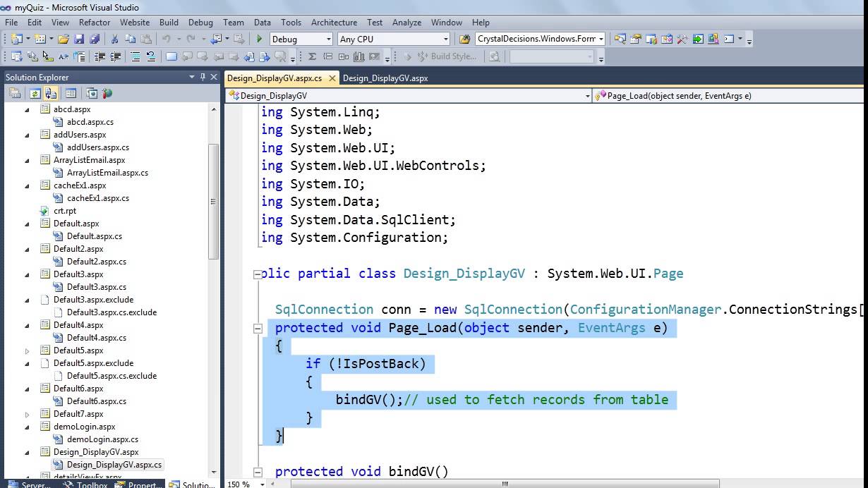This screenshot has height=488, width=868.
Task: Click the Save floppy disk icon
Action: 79,39
